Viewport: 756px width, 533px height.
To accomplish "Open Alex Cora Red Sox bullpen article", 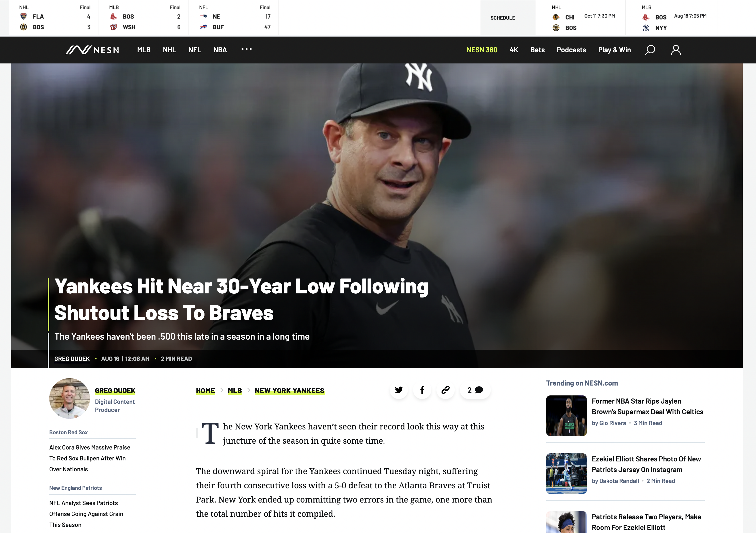I will tap(90, 458).
